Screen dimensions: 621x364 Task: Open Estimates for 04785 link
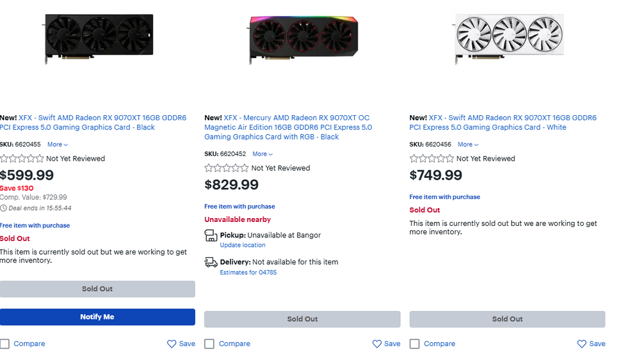(x=248, y=273)
